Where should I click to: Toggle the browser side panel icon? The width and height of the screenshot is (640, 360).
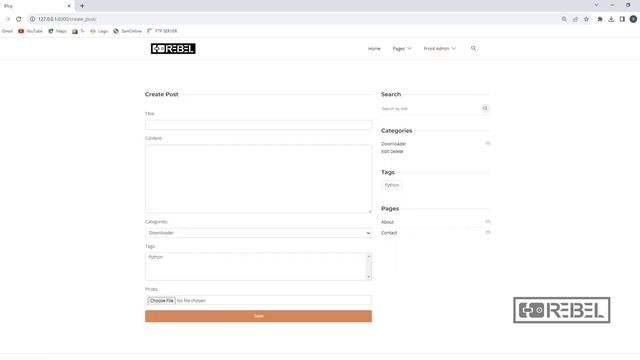coord(622,19)
